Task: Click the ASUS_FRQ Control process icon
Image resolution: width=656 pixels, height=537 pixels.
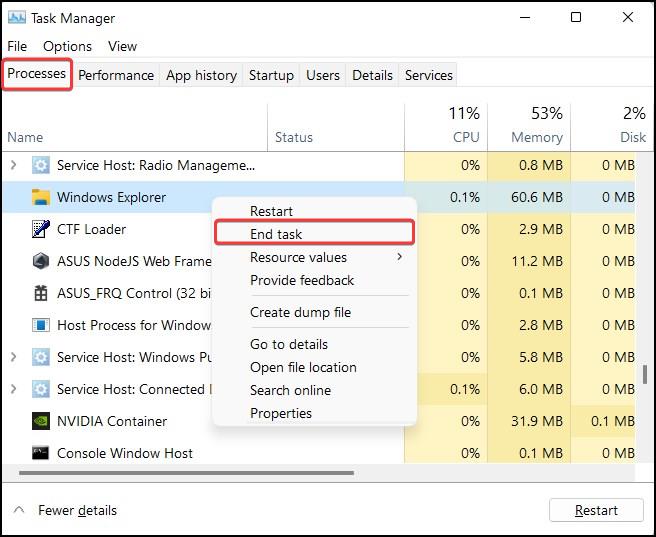Action: click(x=41, y=293)
